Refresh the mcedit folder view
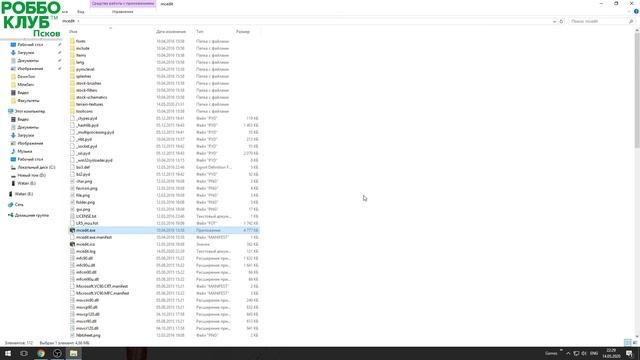Image resolution: width=640 pixels, height=360 pixels. pyautogui.click(x=561, y=21)
